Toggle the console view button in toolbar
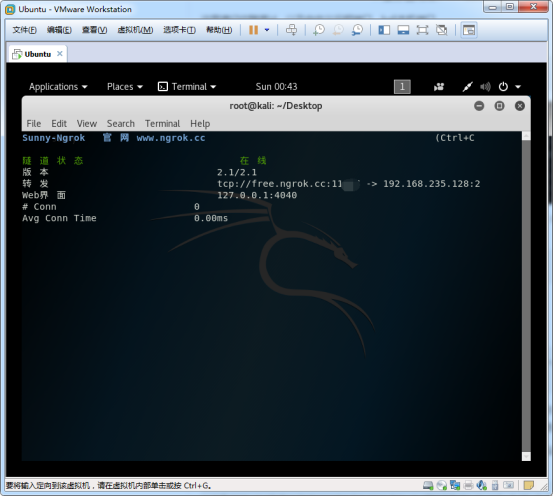The width and height of the screenshot is (554, 496). click(x=469, y=30)
